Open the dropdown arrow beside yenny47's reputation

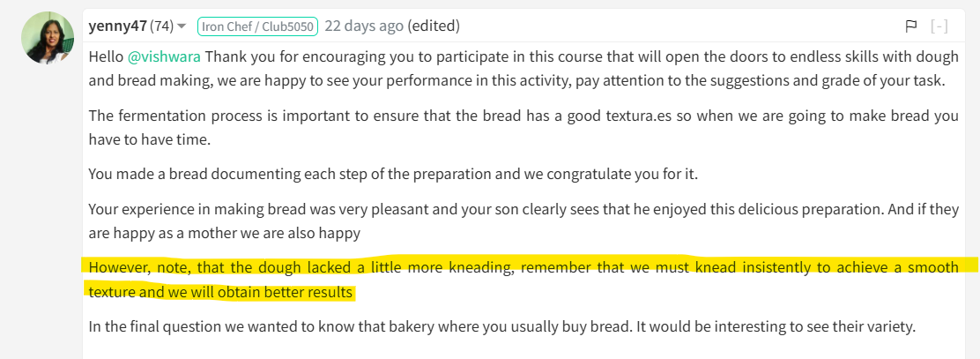[x=182, y=26]
